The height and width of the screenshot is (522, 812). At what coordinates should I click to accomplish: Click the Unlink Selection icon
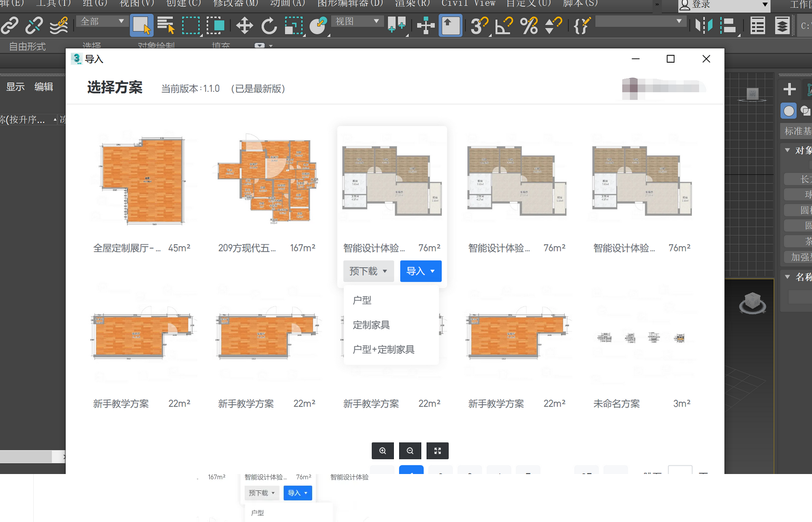(x=34, y=25)
